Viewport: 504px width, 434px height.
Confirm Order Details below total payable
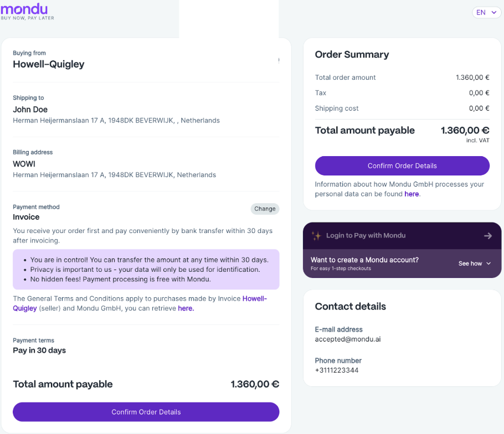146,412
